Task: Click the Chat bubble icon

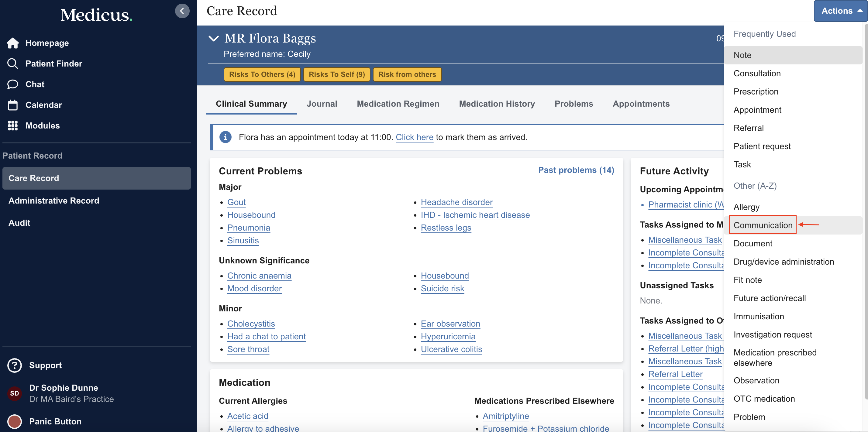Action: [x=13, y=84]
